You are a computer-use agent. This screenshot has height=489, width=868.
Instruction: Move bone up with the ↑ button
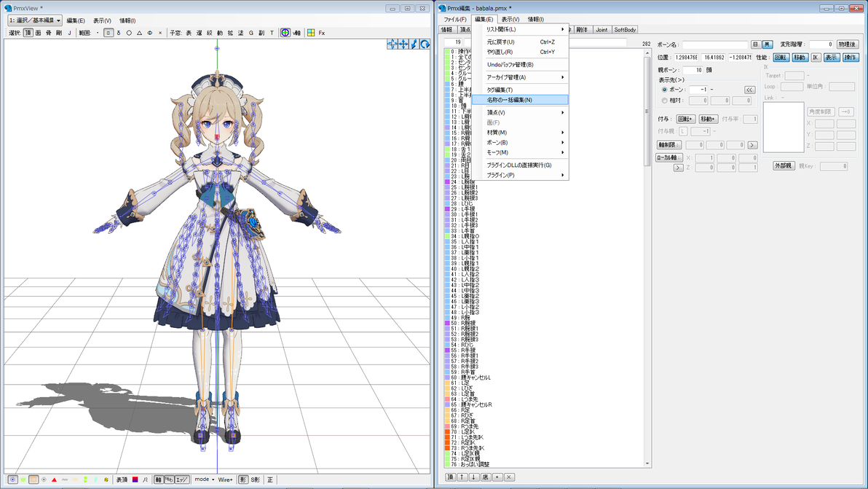coord(462,477)
